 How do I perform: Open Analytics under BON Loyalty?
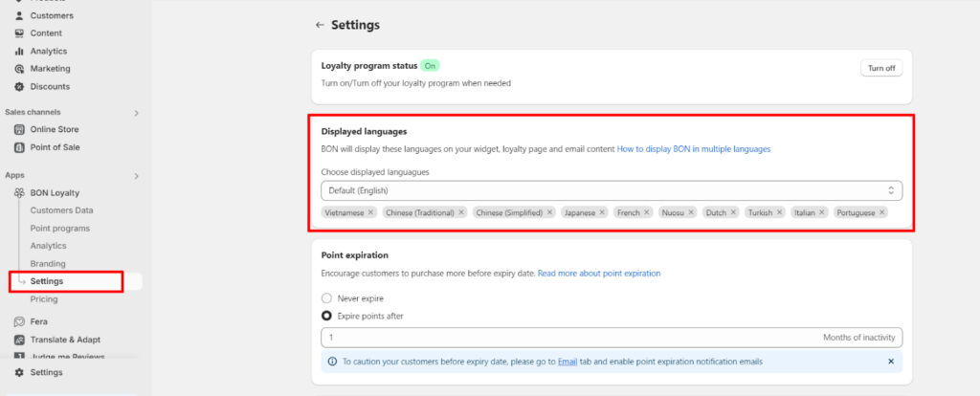(48, 246)
